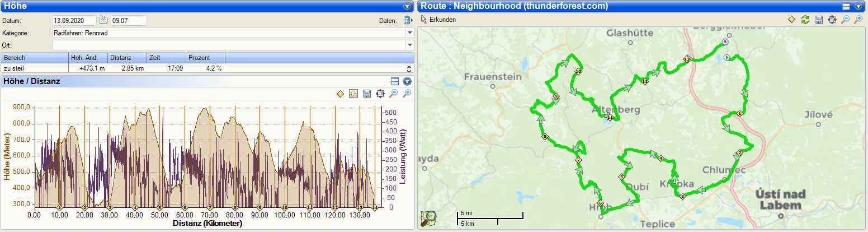This screenshot has height=232, width=868.
Task: Open the chart settings gear in Höhe / Distanz
Action: click(380, 94)
